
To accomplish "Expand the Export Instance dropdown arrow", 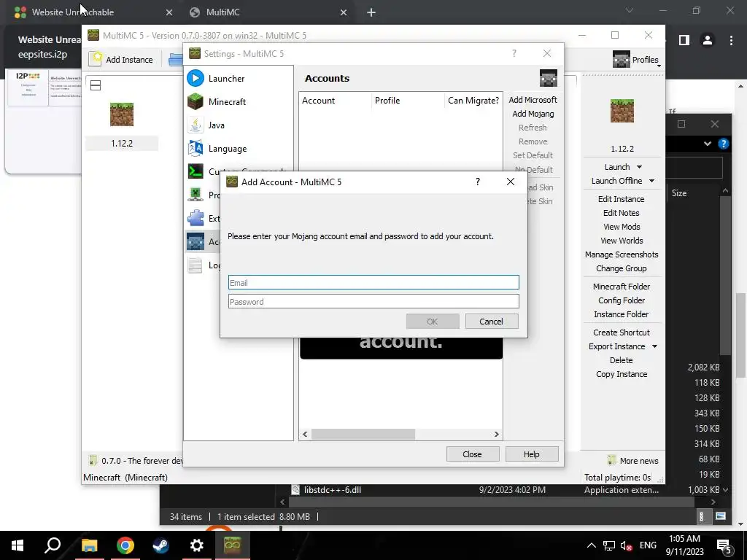I will (654, 346).
